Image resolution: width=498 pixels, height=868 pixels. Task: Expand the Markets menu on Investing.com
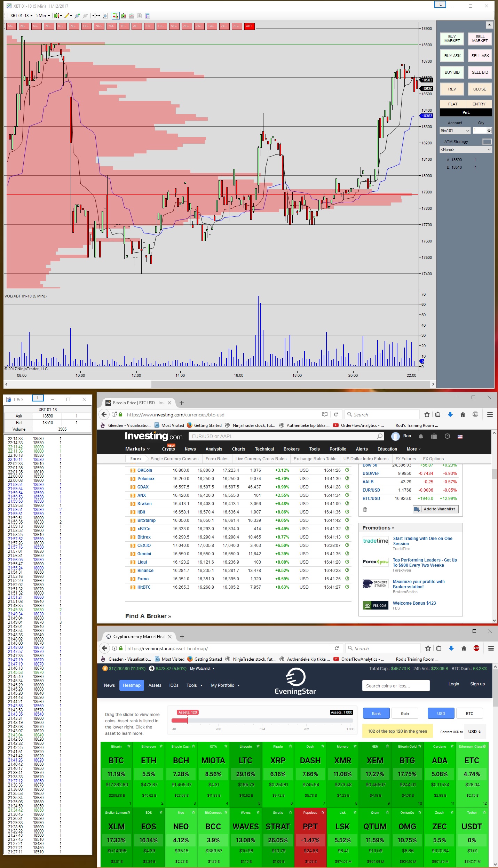point(137,449)
